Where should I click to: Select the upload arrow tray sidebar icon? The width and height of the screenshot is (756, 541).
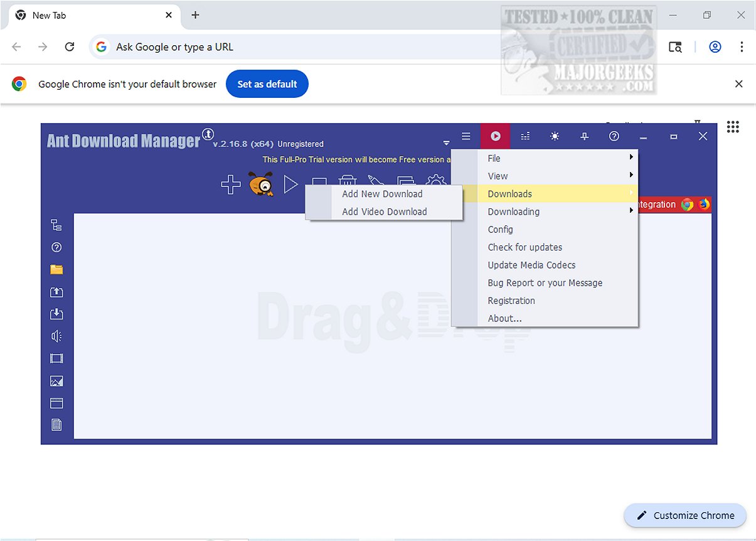[x=56, y=292]
